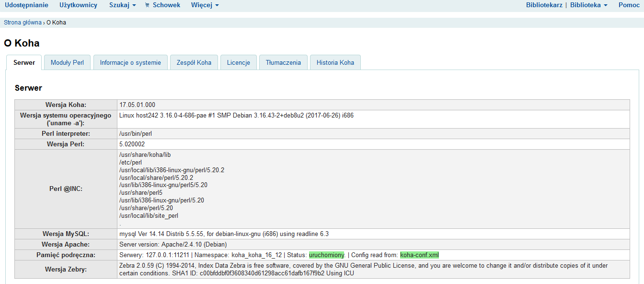Open the Szukaj dropdown menu
644x284 pixels.
tap(122, 5)
